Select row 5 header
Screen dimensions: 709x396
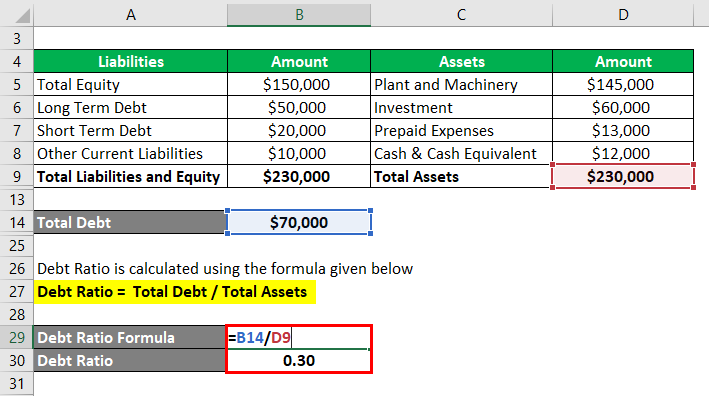coord(17,85)
